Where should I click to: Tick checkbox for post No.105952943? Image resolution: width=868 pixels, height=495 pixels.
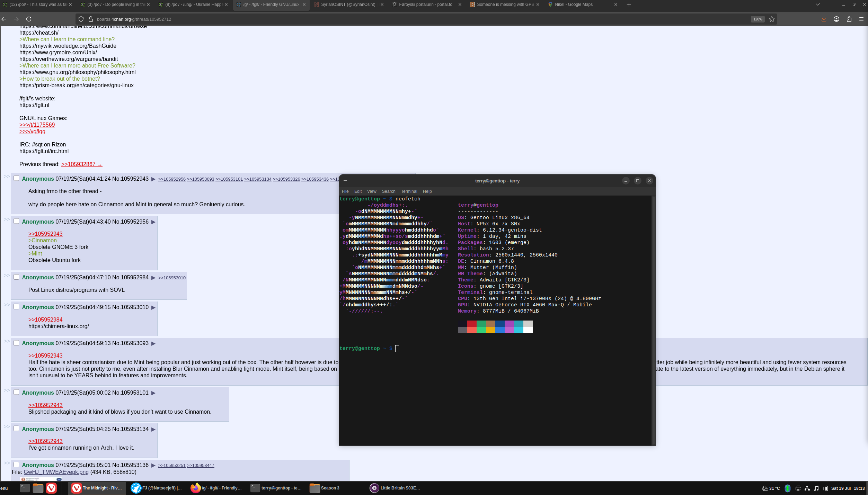pos(16,178)
